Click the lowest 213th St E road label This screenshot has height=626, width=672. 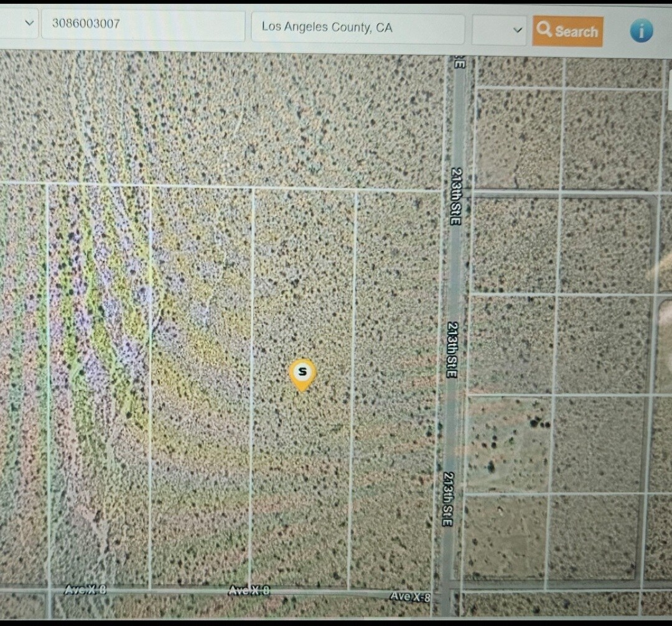[448, 498]
